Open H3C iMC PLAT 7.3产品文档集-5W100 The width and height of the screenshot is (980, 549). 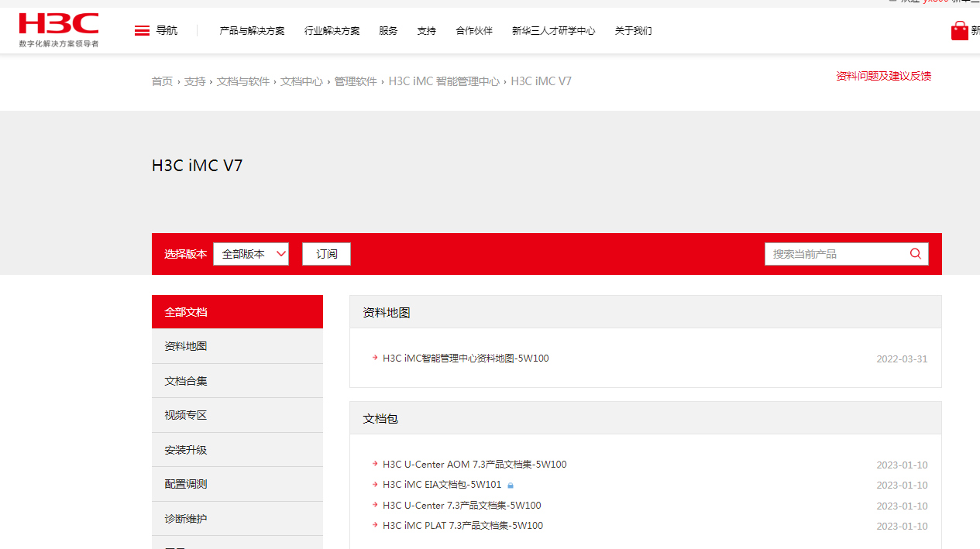[462, 526]
